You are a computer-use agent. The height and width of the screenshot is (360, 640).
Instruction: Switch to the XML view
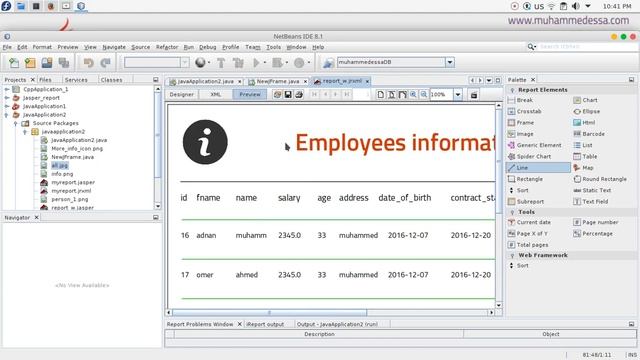[x=215, y=94]
